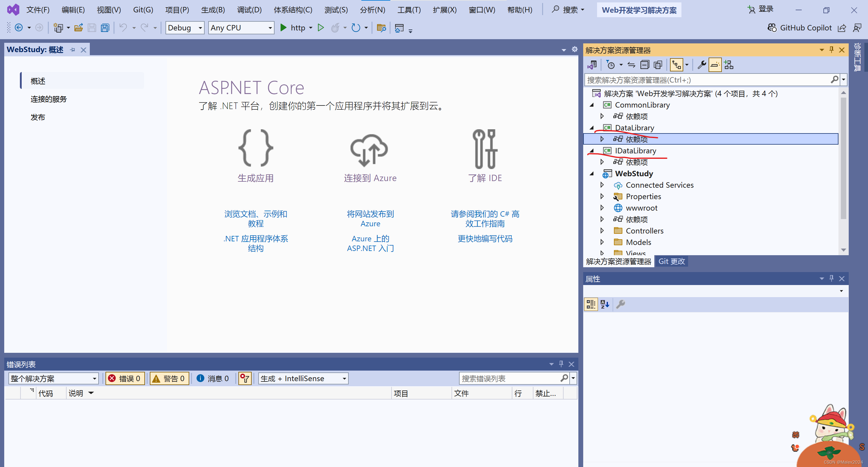Select the IDataLibrary project
This screenshot has width=868, height=467.
(x=635, y=151)
